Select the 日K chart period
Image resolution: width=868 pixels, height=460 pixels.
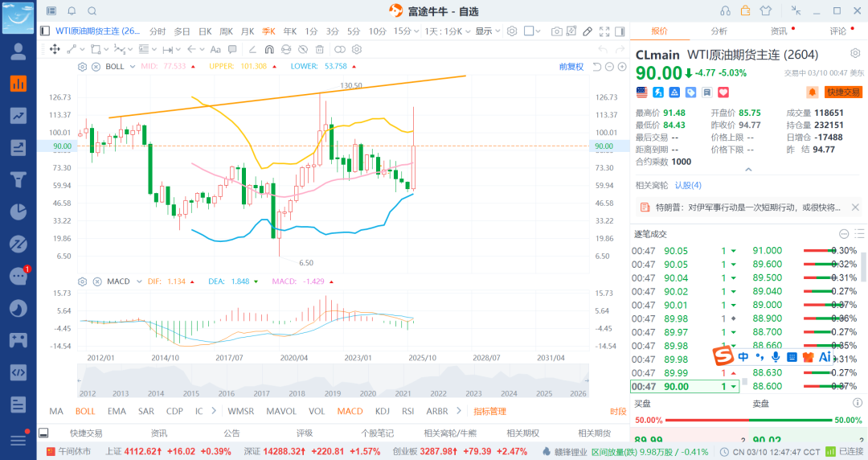(204, 31)
